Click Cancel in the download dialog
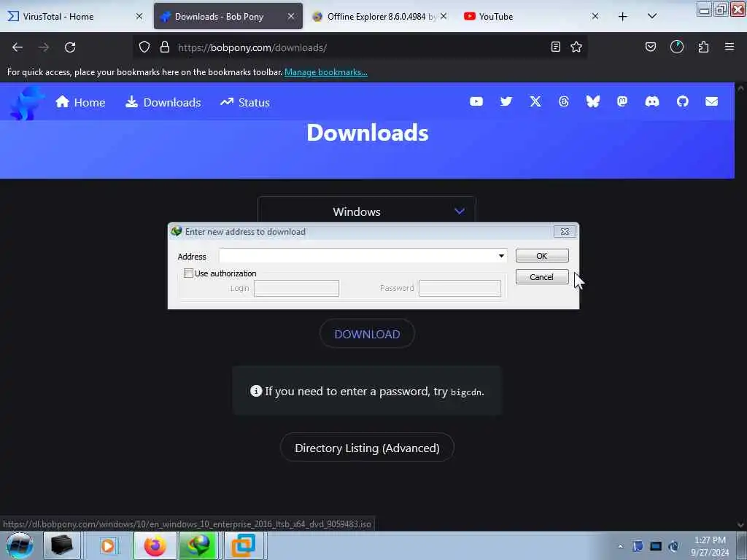 point(542,276)
